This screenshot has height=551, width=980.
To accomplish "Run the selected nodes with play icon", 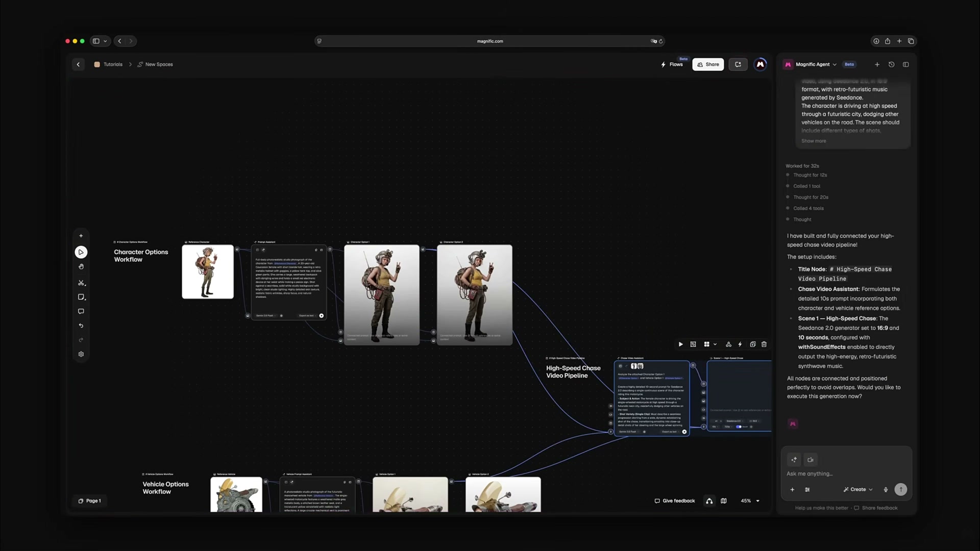I will pos(680,344).
